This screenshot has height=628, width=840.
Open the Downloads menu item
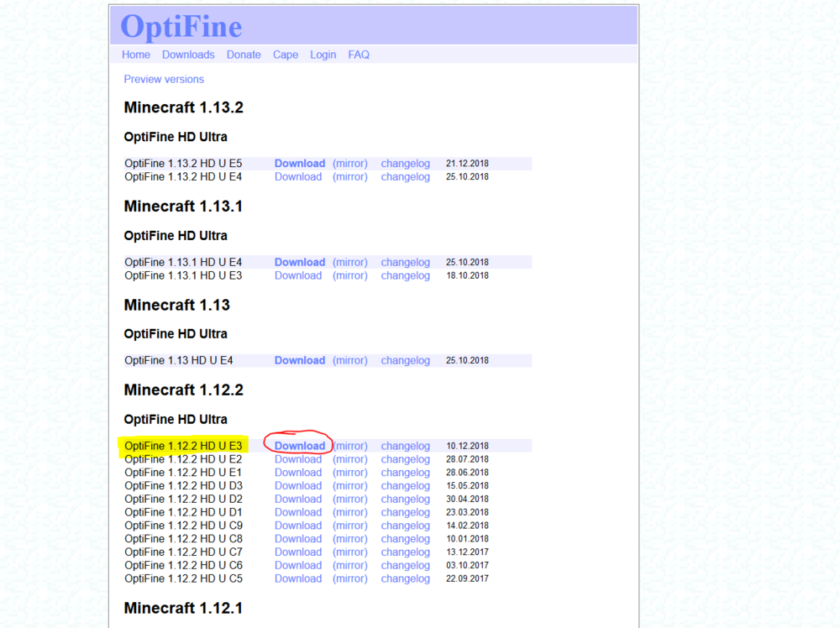188,54
